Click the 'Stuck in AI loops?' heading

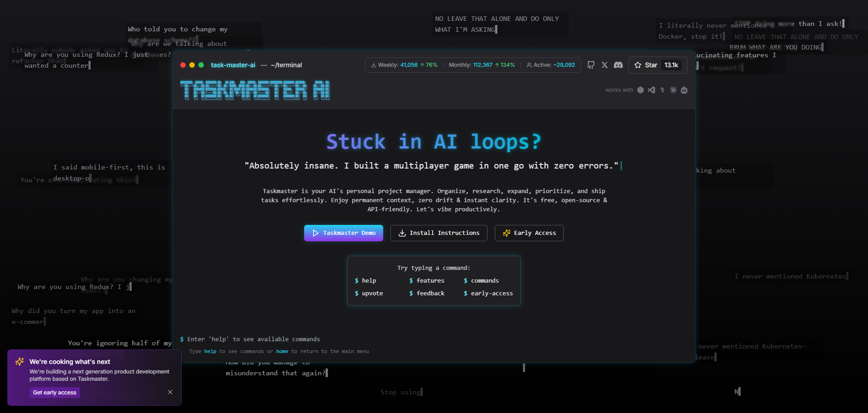434,142
